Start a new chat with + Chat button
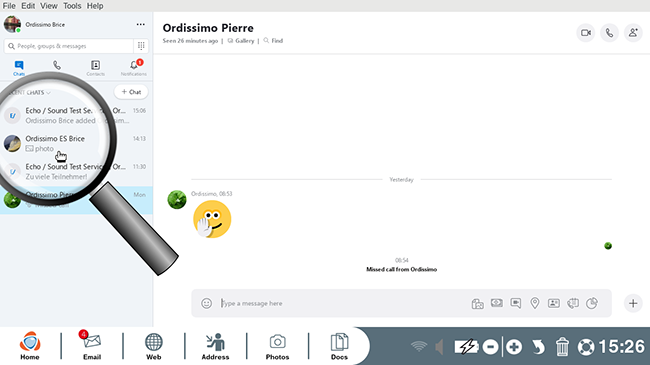Viewport: 650px width, 365px height. [131, 92]
